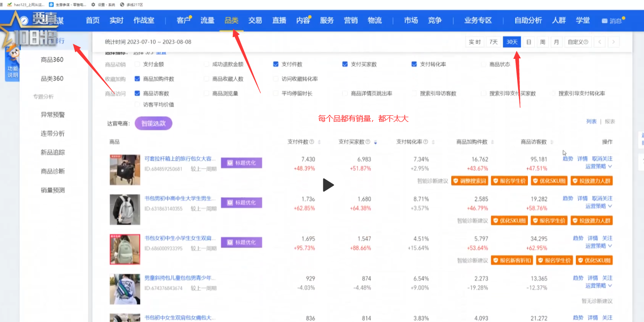Enable the 支付金额 checkbox

pos(138,64)
